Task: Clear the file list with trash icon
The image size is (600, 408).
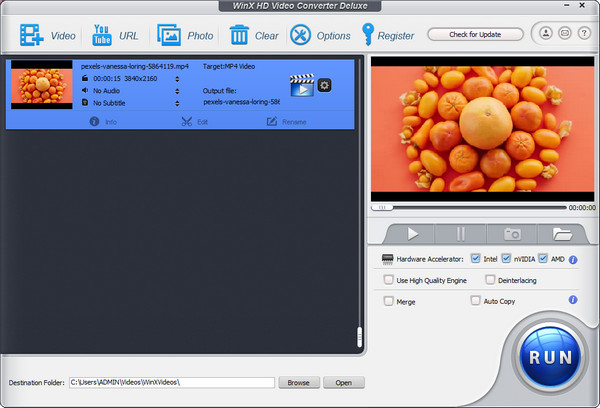Action: click(x=239, y=35)
